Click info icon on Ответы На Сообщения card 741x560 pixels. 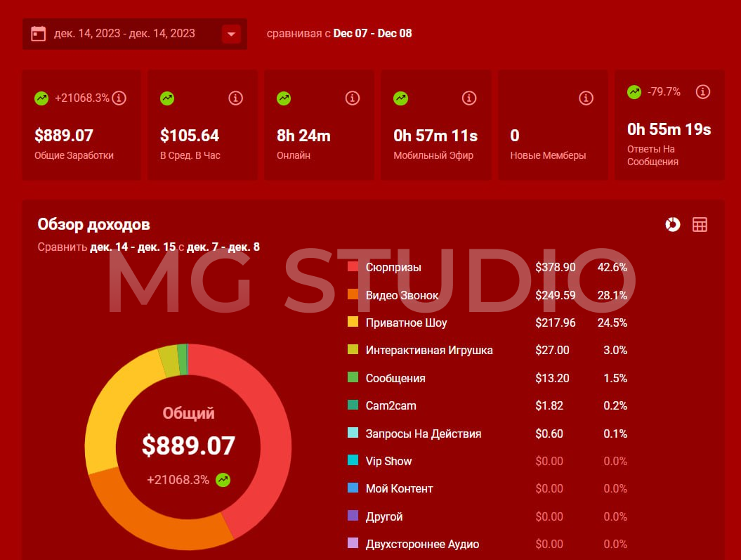click(x=702, y=91)
